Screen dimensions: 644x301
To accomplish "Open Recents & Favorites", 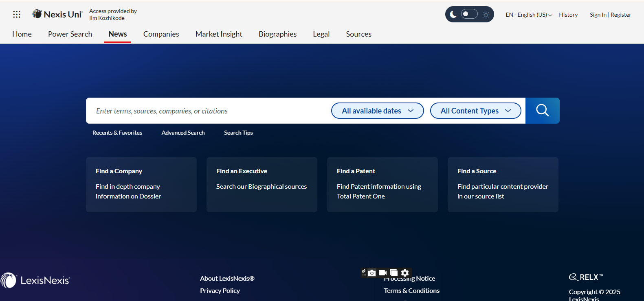I will click(117, 133).
